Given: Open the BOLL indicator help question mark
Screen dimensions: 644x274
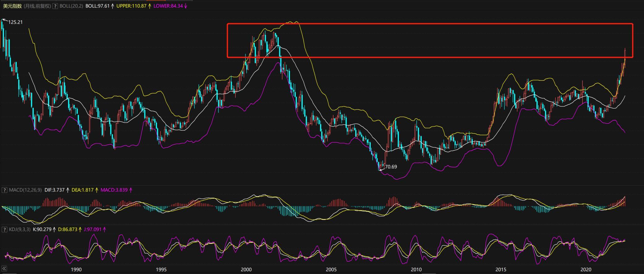Looking at the screenshot, I should point(55,6).
